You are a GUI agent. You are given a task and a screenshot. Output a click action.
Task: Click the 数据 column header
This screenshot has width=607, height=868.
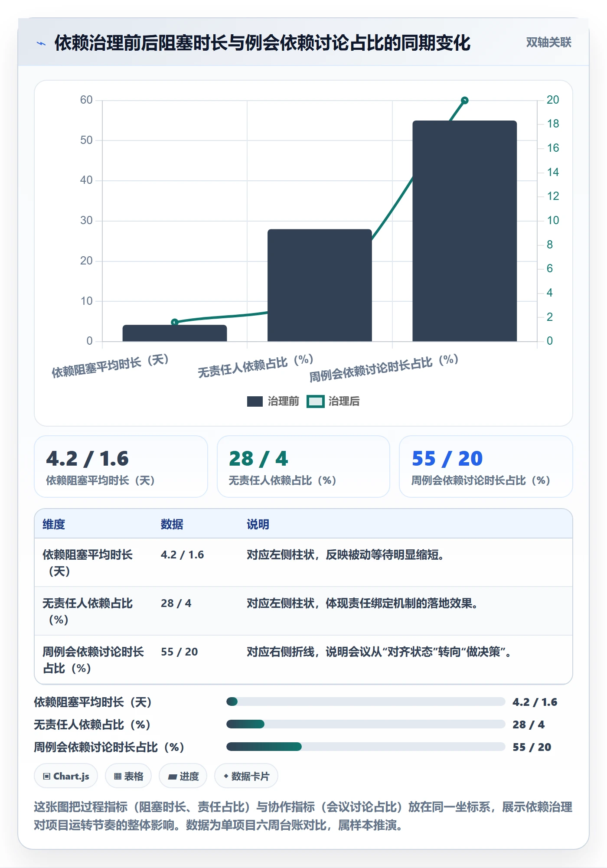[172, 524]
